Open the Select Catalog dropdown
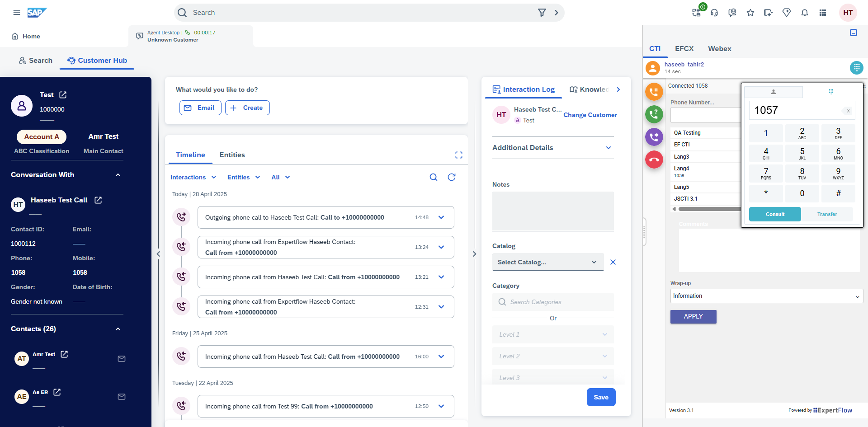 [x=547, y=262]
